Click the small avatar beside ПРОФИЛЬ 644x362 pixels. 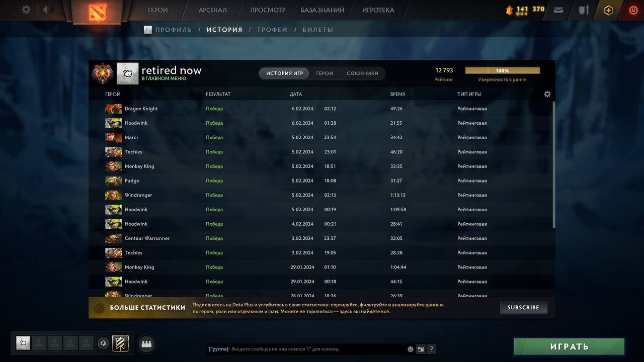148,30
